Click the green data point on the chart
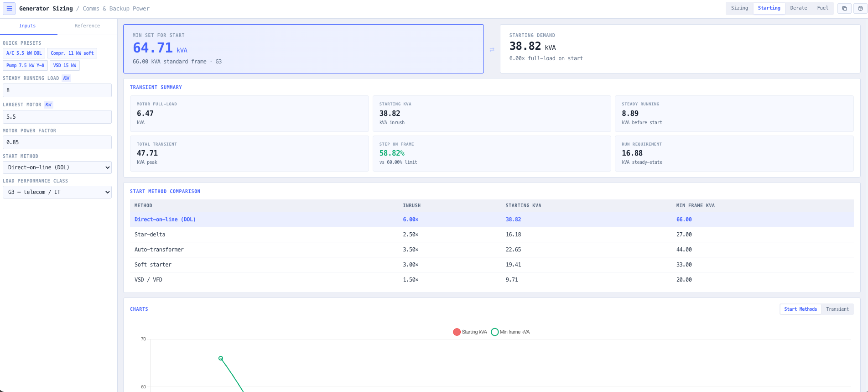 (221, 358)
